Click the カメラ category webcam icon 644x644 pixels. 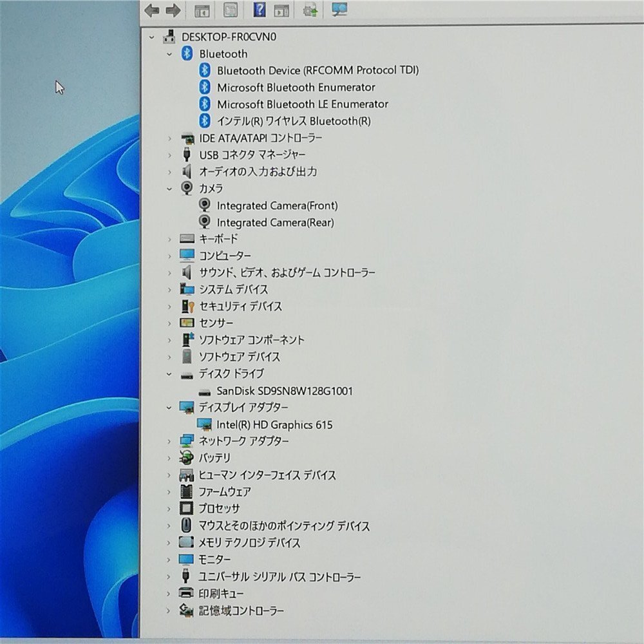(x=187, y=188)
